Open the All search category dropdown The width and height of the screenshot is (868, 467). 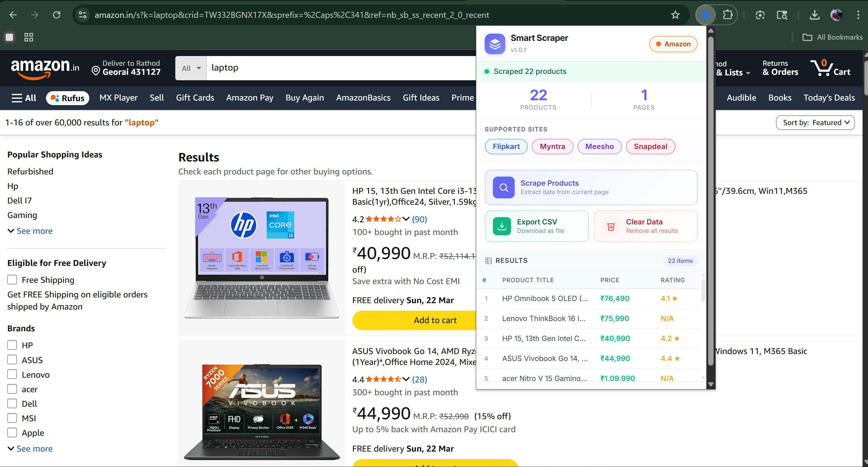190,68
